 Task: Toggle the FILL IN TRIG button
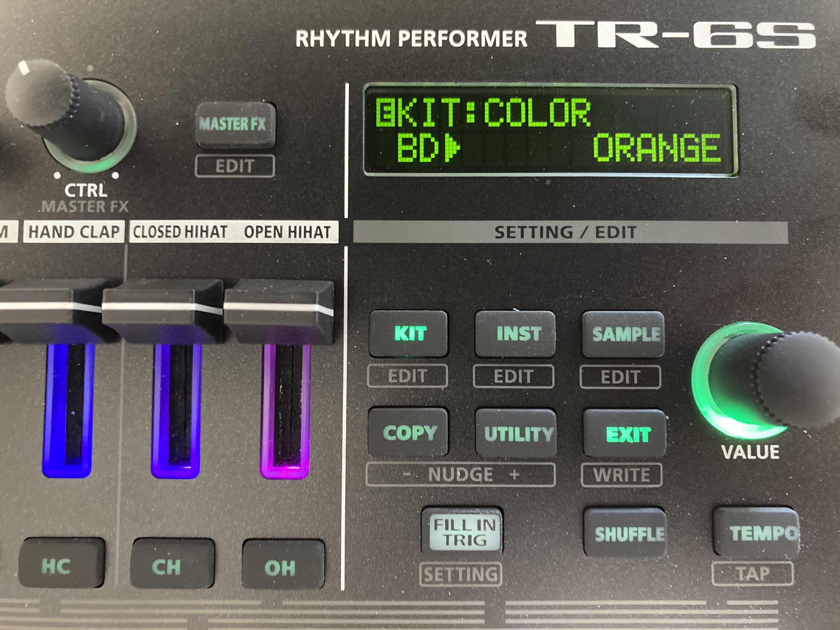click(463, 531)
